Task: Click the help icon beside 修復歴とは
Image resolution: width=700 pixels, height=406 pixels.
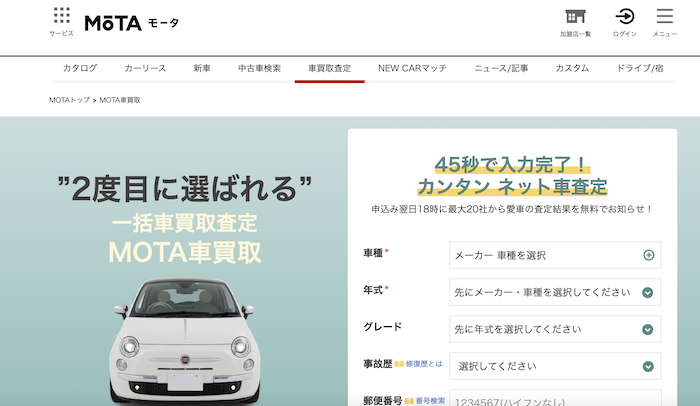Action: coord(399,364)
